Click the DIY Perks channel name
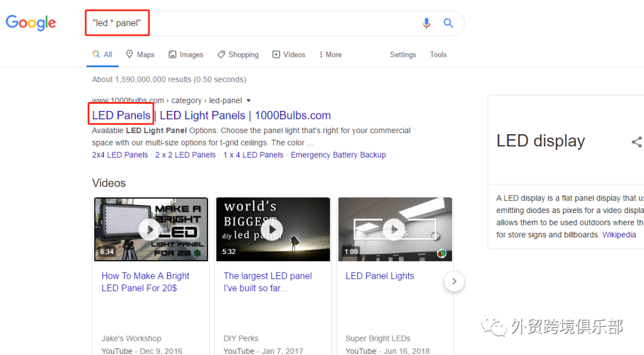 tap(241, 338)
